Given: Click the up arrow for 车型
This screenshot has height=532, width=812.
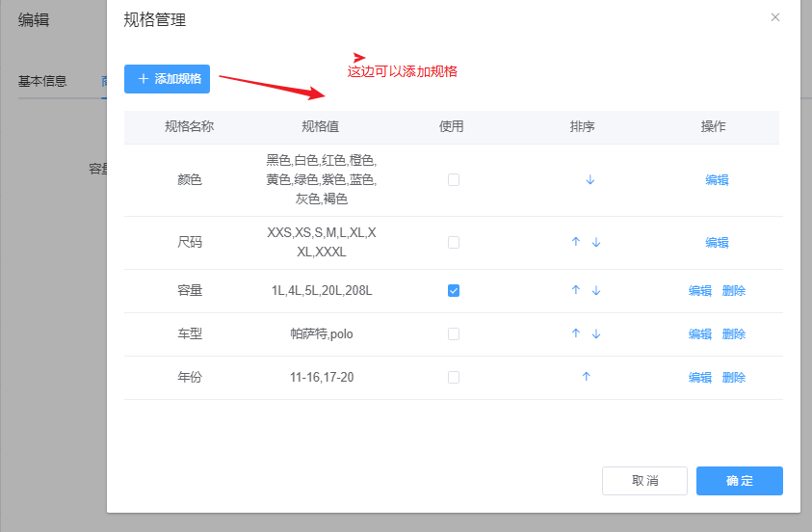Looking at the screenshot, I should coord(576,333).
